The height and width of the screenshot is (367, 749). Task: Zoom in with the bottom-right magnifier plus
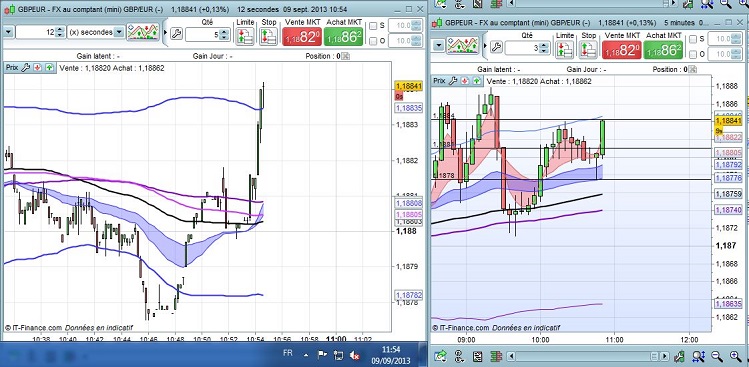click(736, 356)
